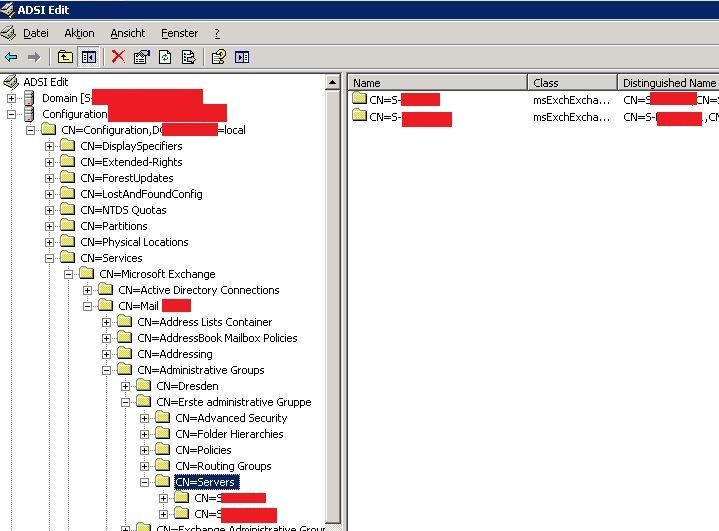Screen dimensions: 719x531
Task: Expand CN=Extended-Rights
Action: (x=50, y=162)
